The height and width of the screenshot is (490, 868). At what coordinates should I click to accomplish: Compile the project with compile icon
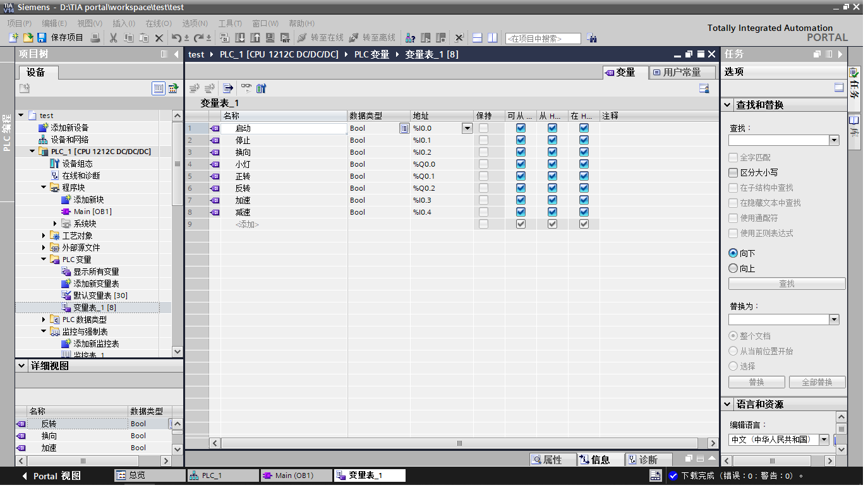pos(226,38)
